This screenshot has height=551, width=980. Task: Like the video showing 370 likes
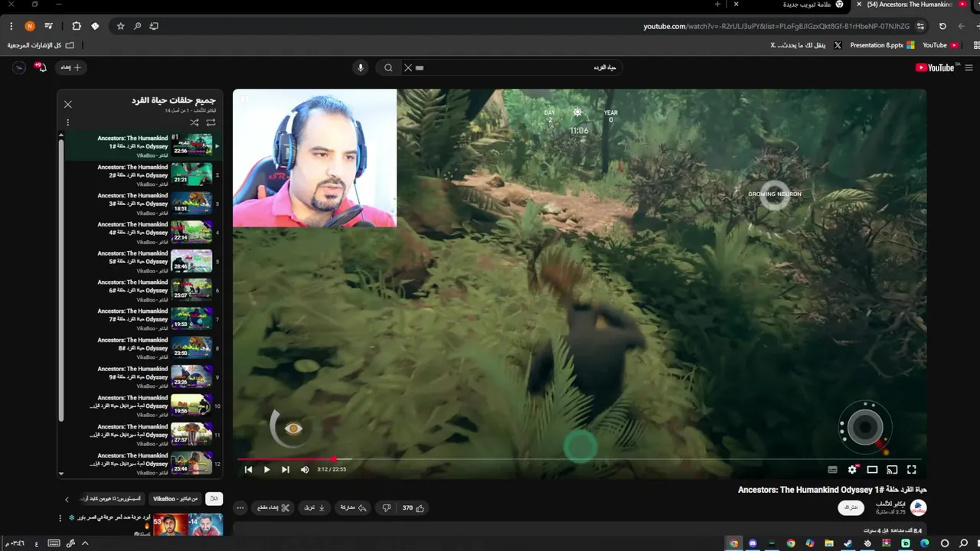click(413, 507)
